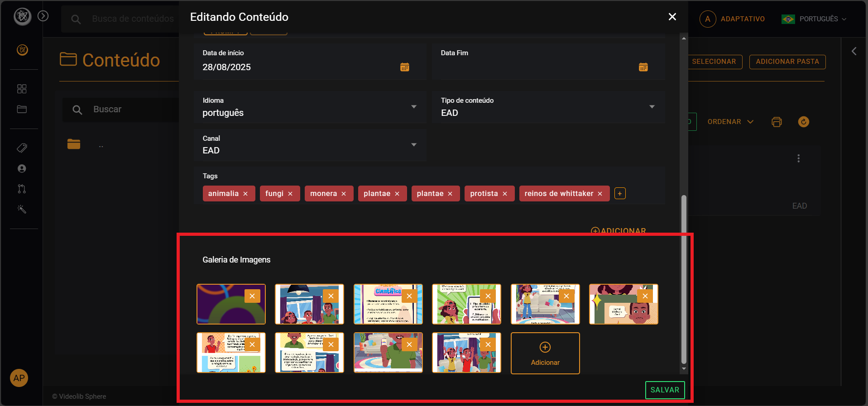Viewport: 868px width, 406px height.
Task: Select the green sunburst girl gallery thumbnail
Action: tap(466, 304)
